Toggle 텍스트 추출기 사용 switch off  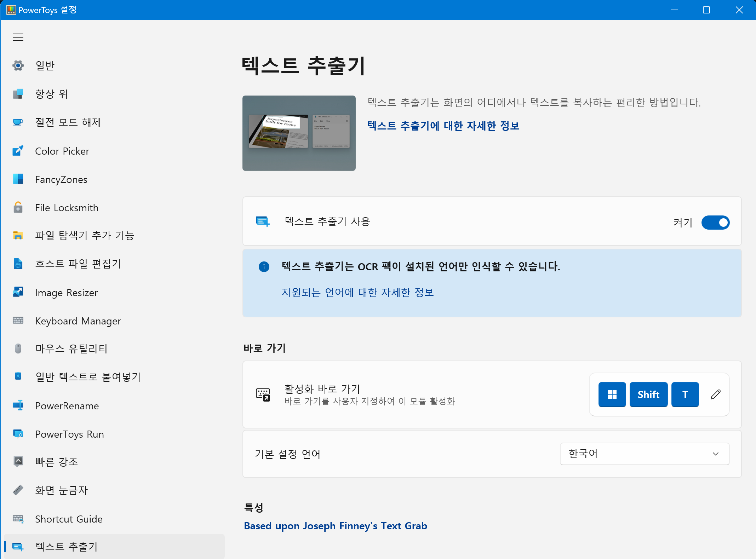715,223
